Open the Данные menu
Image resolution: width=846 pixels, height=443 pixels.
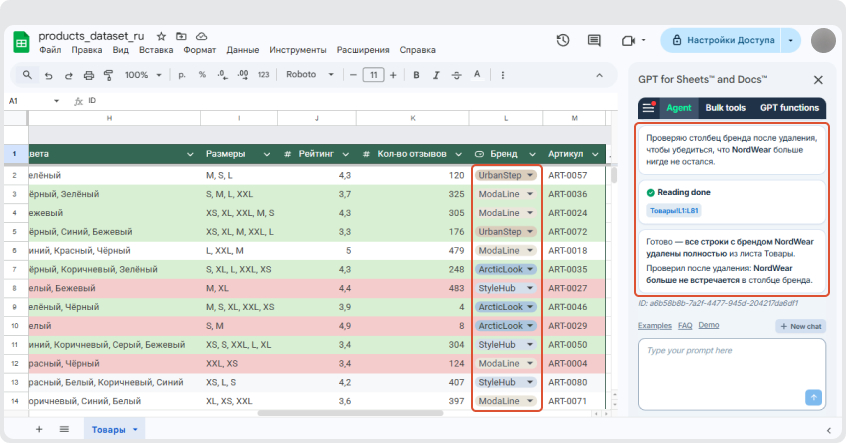pyautogui.click(x=242, y=49)
